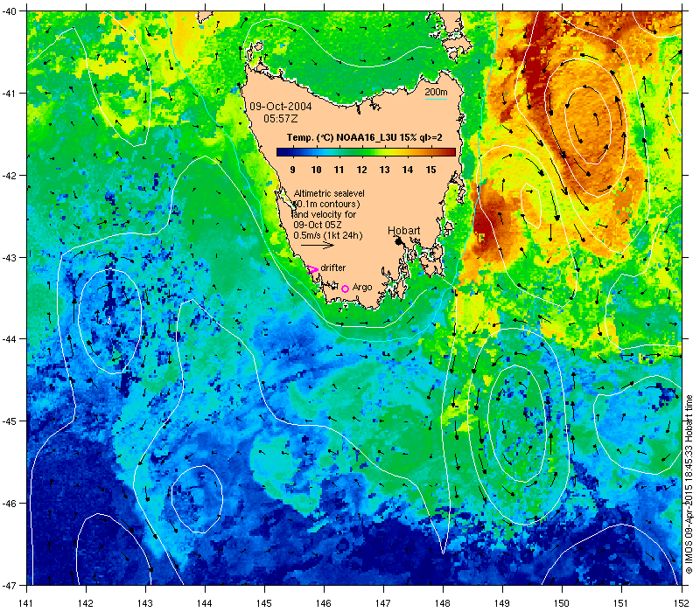
Task: Click the latitude axis label '-43'
Action: (x=9, y=257)
